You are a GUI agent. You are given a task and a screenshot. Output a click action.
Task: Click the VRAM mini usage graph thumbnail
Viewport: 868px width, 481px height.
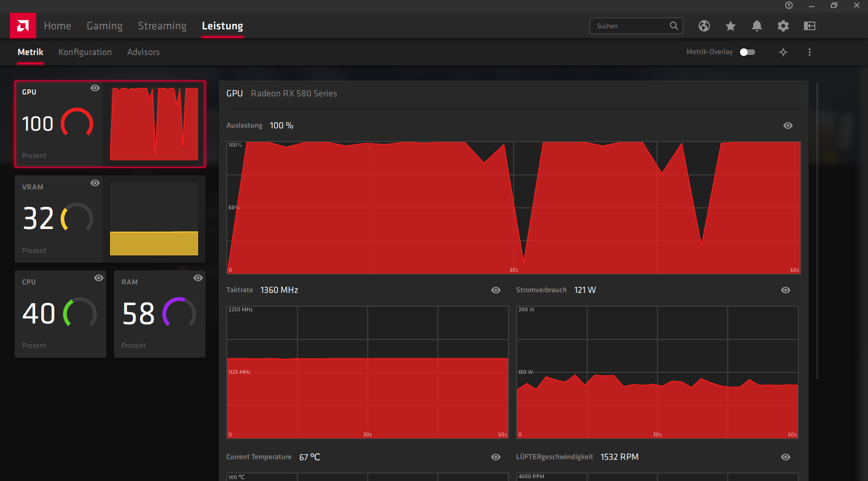pos(154,219)
